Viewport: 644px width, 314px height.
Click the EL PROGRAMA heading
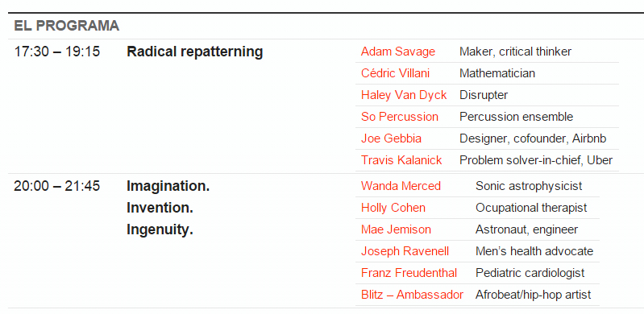point(67,26)
